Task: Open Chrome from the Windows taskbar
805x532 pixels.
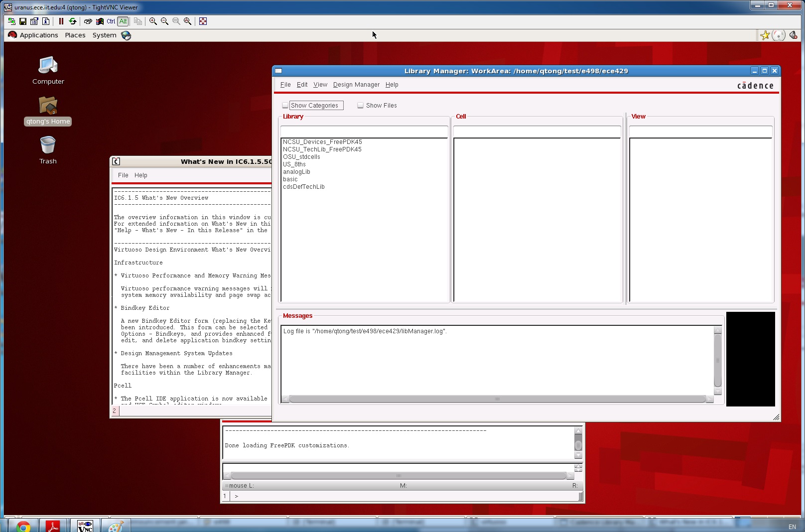Action: 23,526
